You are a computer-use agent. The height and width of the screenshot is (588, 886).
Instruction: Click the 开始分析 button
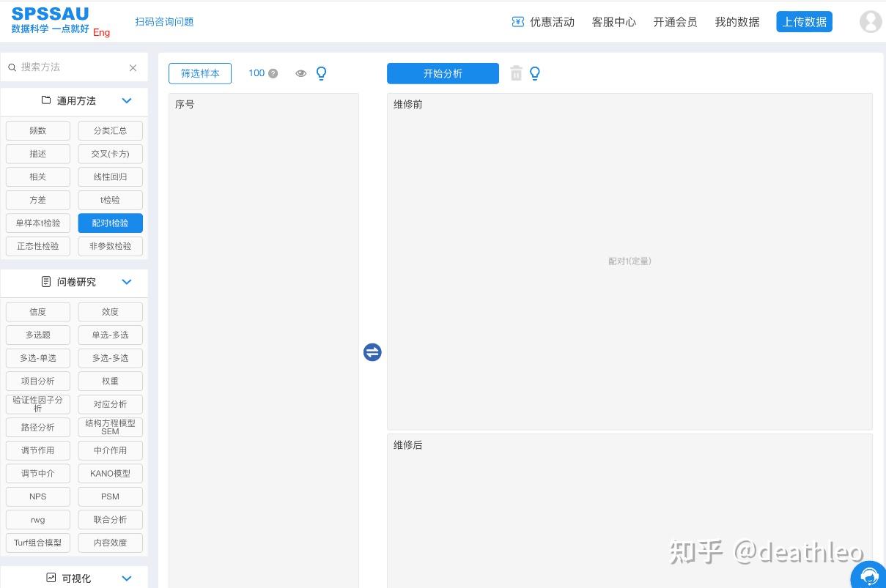click(x=443, y=73)
